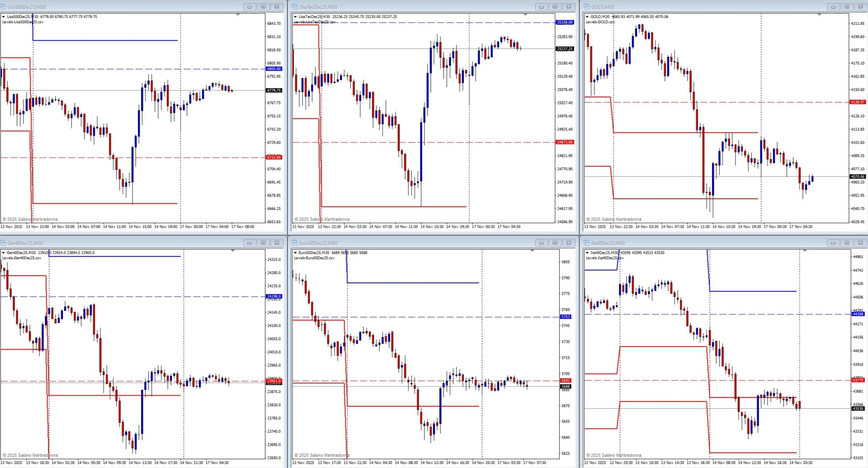Click the Euro50Dec25 chart window icon
This screenshot has height=468, width=868.
[295, 243]
